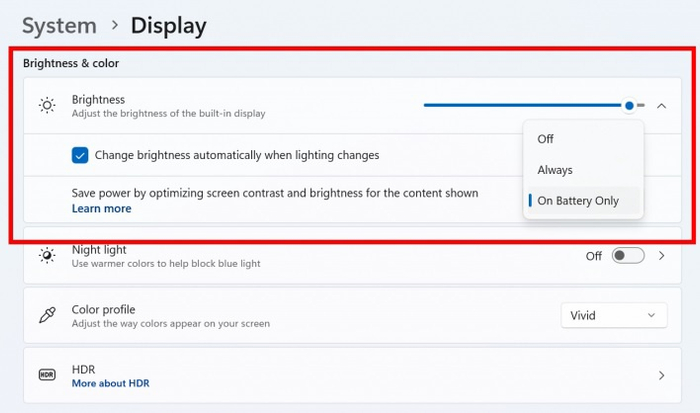The image size is (700, 413).
Task: Click the Night light row label
Action: tap(99, 249)
